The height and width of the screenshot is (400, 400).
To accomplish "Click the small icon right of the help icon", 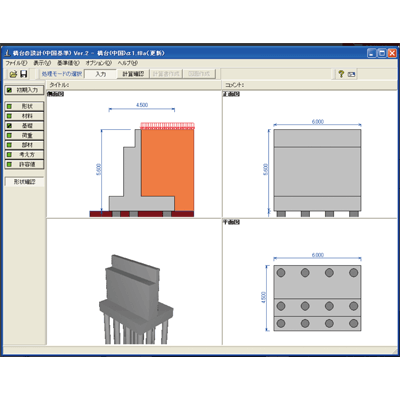I will tap(351, 74).
